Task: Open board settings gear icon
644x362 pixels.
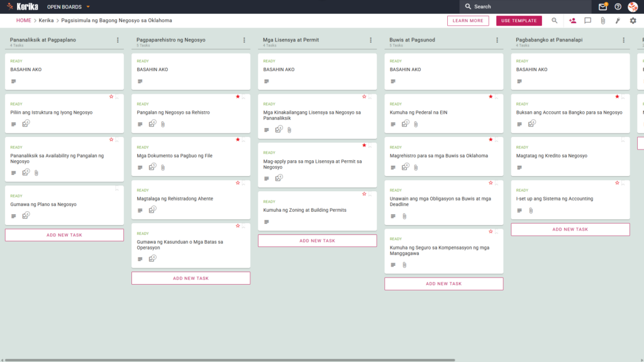Action: tap(633, 21)
